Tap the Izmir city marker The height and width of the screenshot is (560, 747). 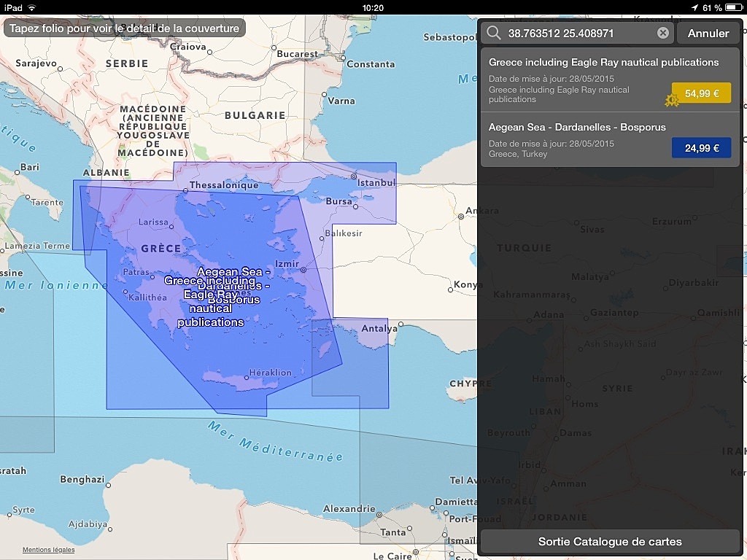point(303,270)
